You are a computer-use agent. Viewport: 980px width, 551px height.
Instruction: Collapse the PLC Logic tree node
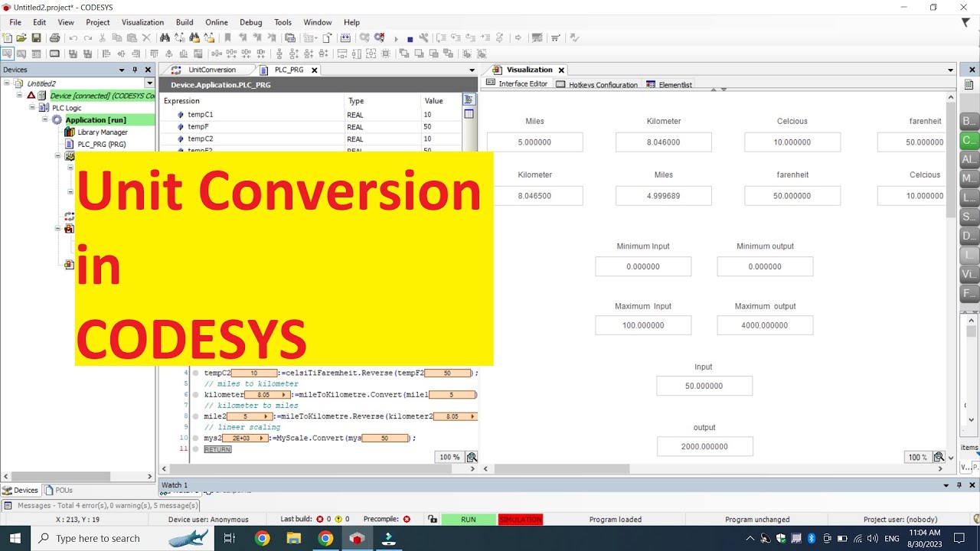click(x=32, y=108)
